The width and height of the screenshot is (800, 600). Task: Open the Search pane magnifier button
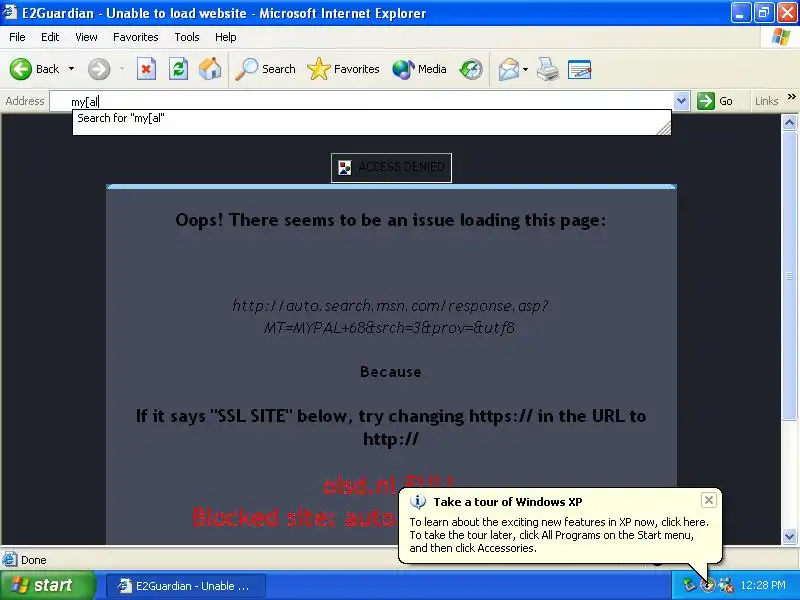[265, 69]
